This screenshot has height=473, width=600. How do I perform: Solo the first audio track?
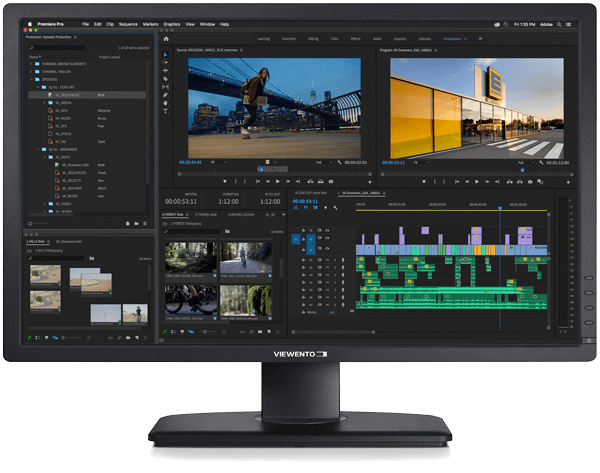[335, 260]
